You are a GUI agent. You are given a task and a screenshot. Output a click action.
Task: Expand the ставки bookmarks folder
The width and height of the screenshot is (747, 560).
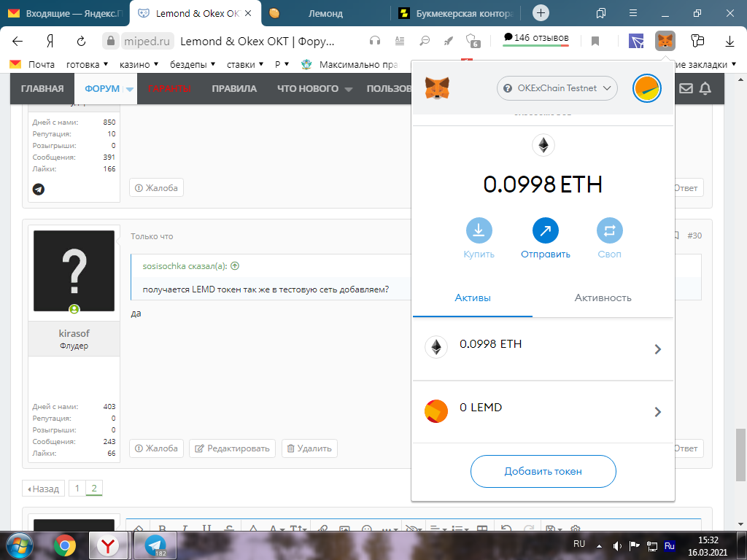(x=245, y=64)
